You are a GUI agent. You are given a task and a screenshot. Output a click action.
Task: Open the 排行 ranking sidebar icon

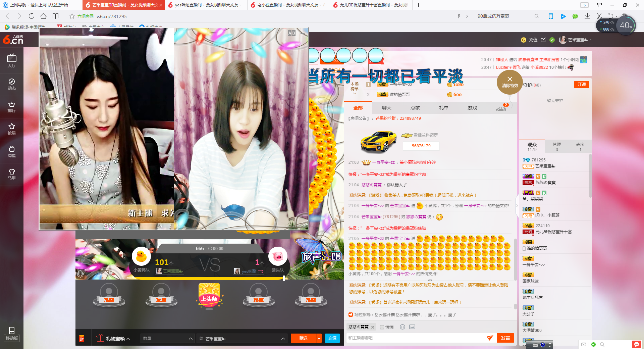12,107
